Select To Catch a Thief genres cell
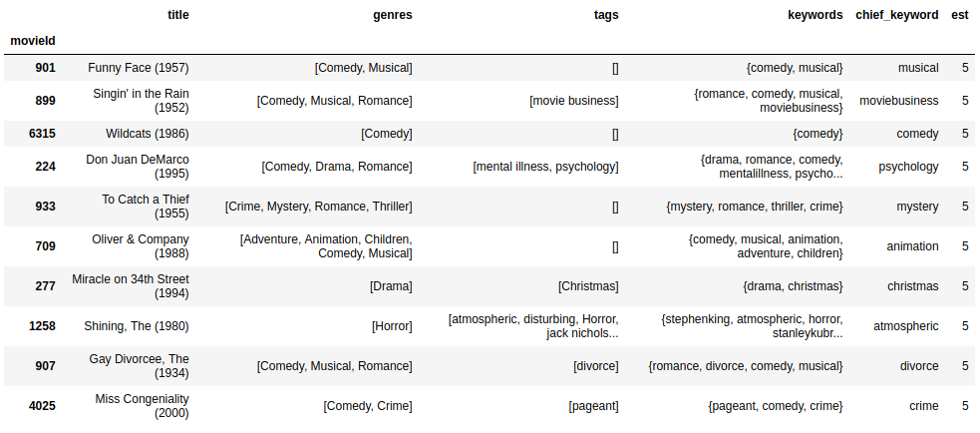The height and width of the screenshot is (433, 980). click(x=319, y=206)
